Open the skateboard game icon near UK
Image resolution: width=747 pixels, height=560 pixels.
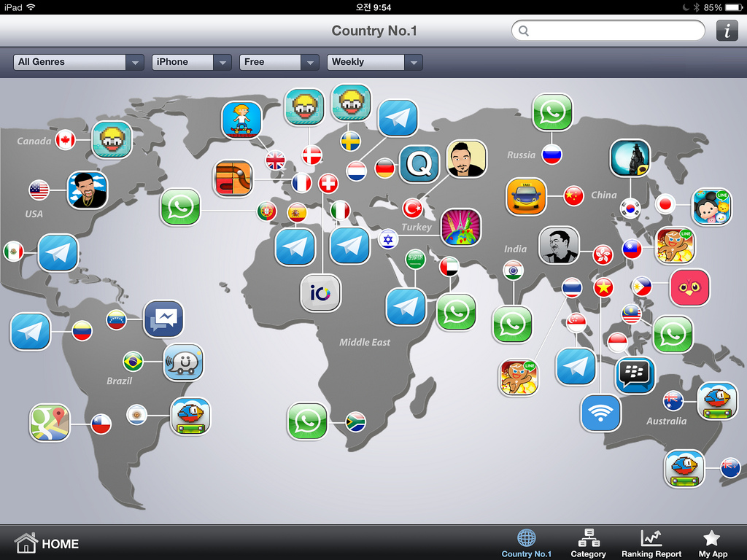point(241,120)
